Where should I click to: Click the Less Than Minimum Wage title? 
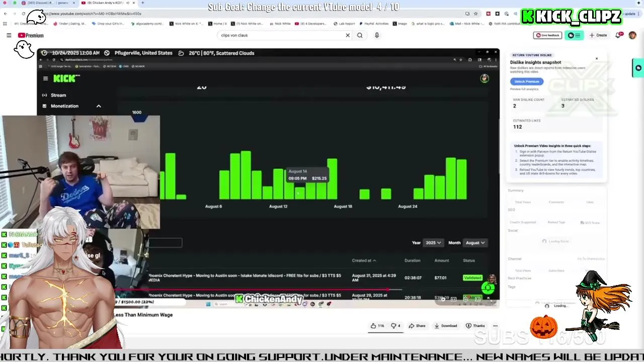(x=143, y=315)
